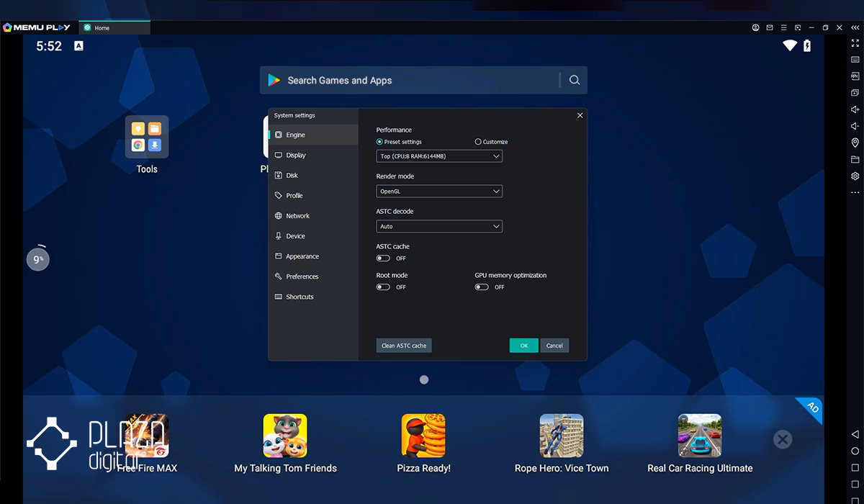Open the Profile settings tab
Viewport: 864px width, 504px height.
coord(313,195)
